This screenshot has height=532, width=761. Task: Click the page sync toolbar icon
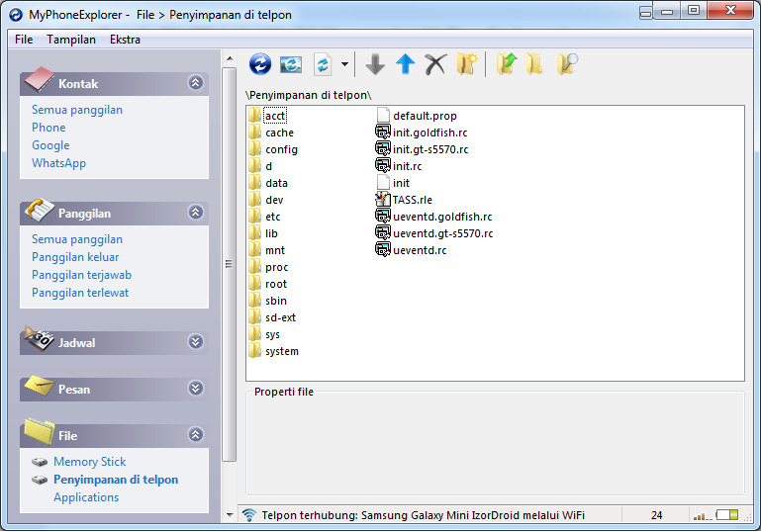point(323,64)
